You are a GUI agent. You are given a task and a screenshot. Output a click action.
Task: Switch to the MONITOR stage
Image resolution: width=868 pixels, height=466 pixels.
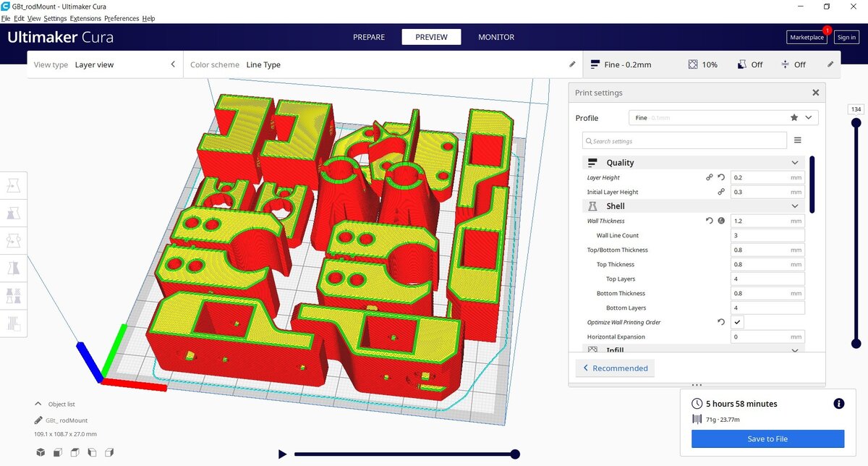point(496,37)
